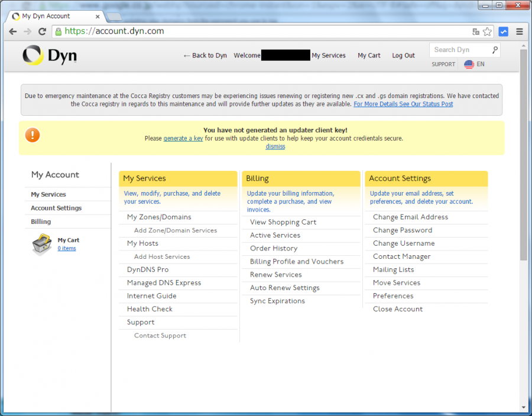Viewport: 532px width, 416px height.
Task: Click Support in My Services list
Action: [x=141, y=323]
